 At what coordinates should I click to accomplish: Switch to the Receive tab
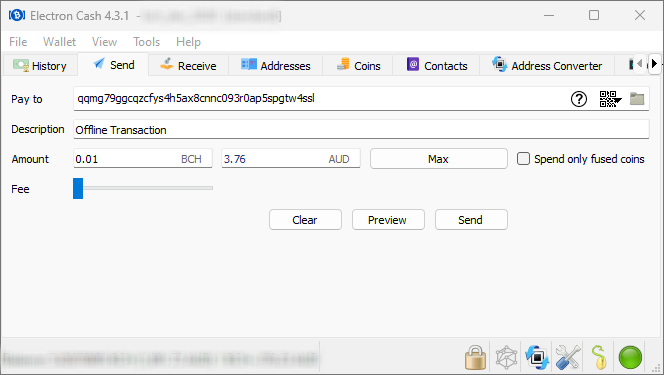(188, 66)
